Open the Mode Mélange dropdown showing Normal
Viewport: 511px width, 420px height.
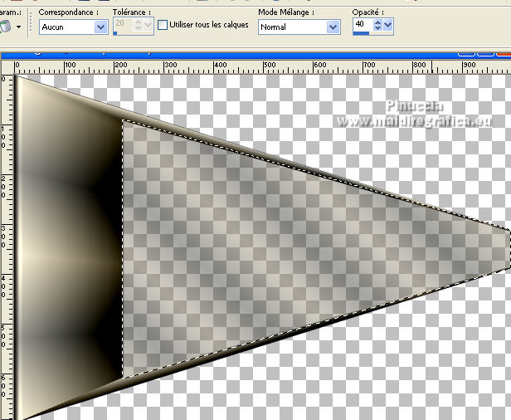(299, 27)
